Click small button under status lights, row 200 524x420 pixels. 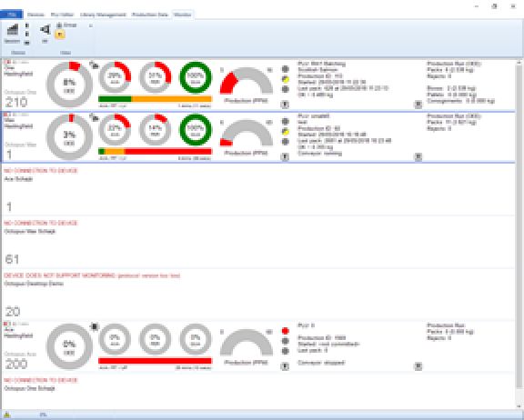tap(285, 366)
